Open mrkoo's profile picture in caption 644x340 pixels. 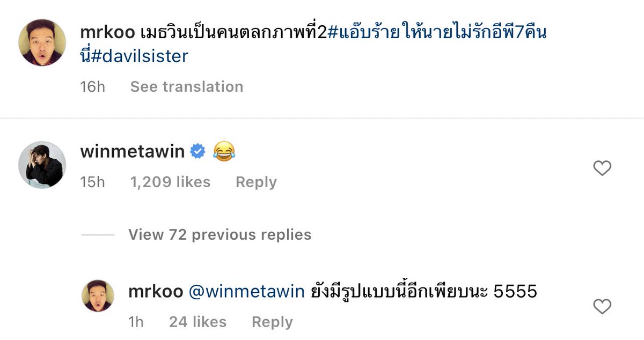coord(42,42)
